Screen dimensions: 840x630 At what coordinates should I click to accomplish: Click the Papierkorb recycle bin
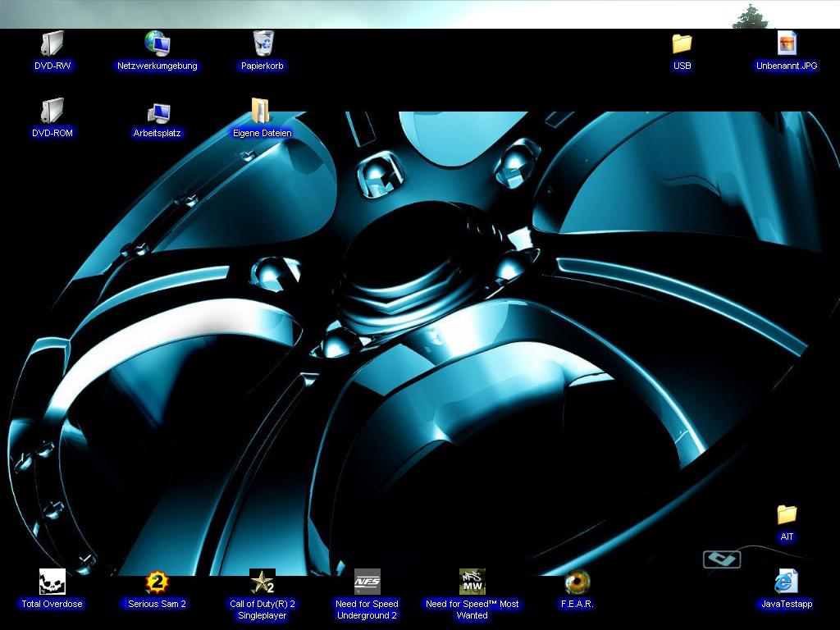[262, 43]
